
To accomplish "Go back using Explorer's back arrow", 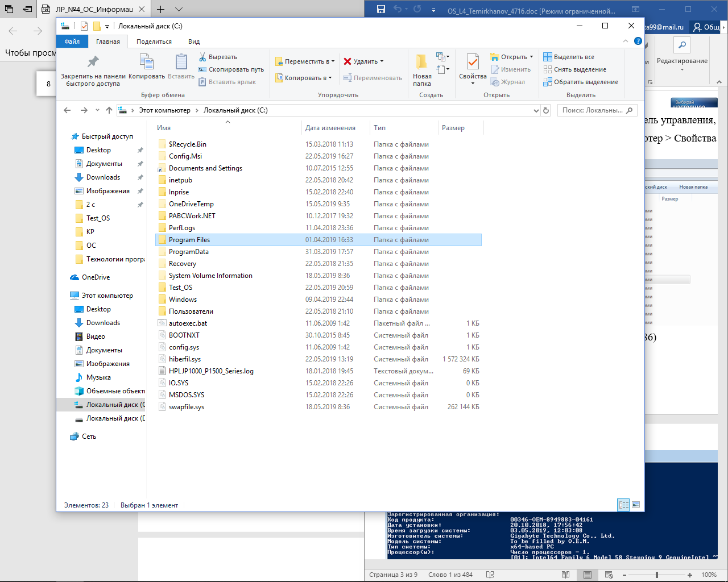I will click(68, 110).
